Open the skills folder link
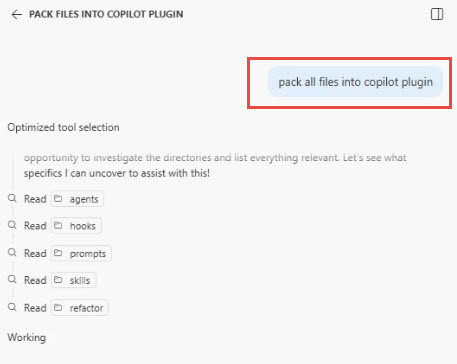This screenshot has width=457, height=364. point(74,280)
